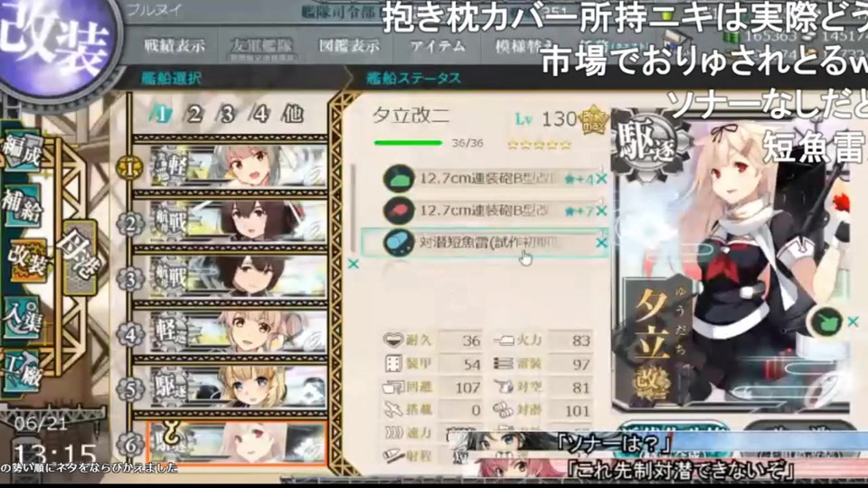Image resolution: width=868 pixels, height=488 pixels.
Task: Remove the first 12.7cm gun via X
Action: tap(601, 179)
